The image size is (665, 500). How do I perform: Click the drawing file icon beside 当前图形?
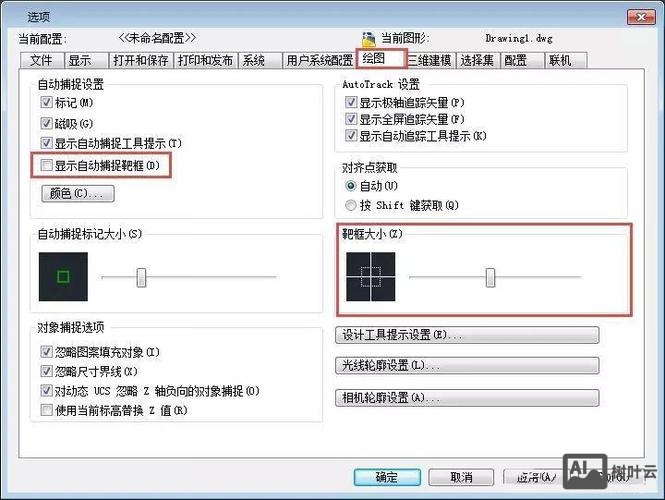369,39
